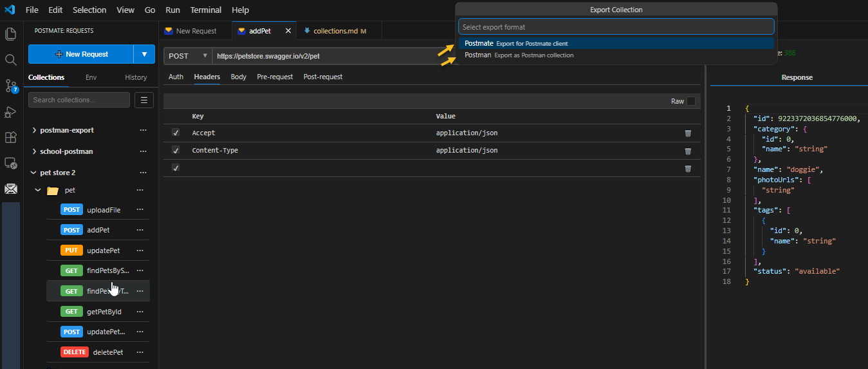Delete the Accept header row

[x=688, y=133]
